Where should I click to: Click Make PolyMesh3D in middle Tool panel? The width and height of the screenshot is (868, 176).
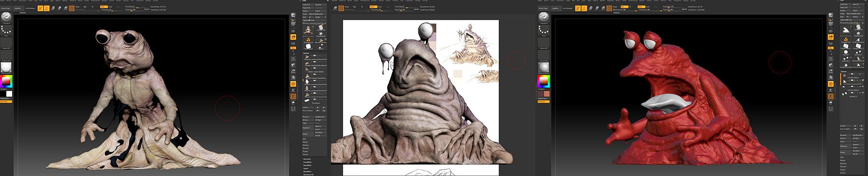click(x=318, y=14)
